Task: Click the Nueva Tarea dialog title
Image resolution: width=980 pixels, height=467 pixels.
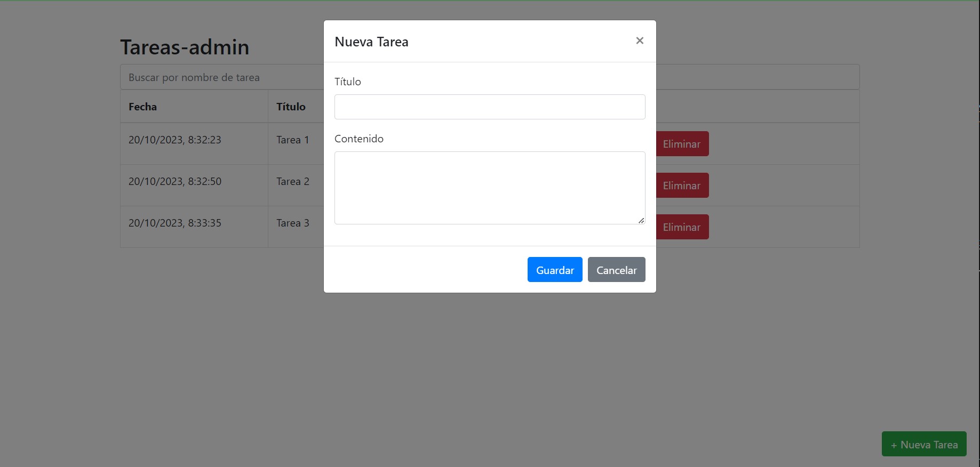Action: 371,42
